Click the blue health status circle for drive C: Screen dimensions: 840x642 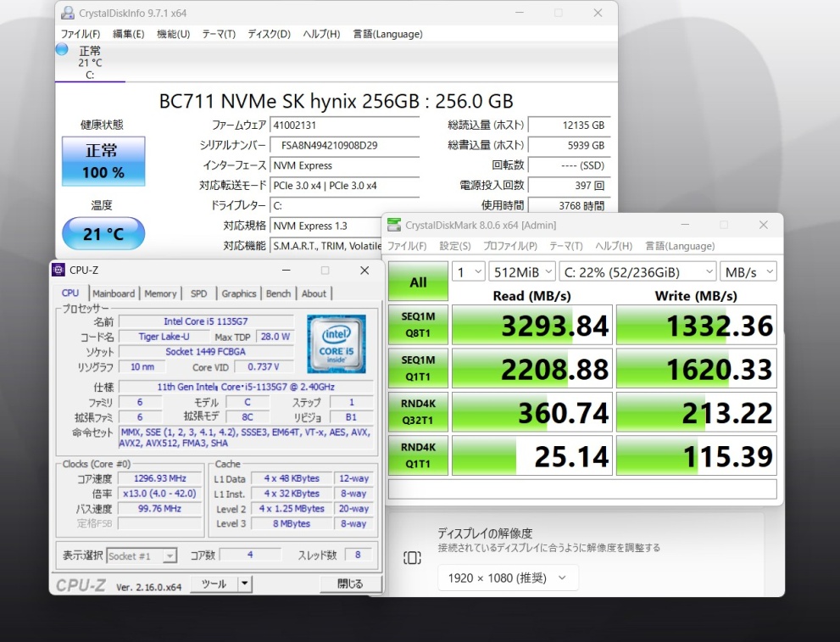(x=62, y=49)
